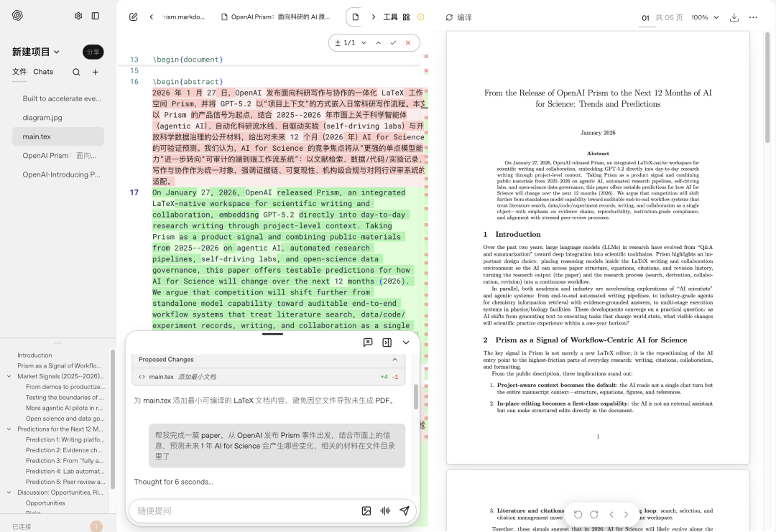Screen dimensions: 776x532
Task: Attach an image in the chat input
Action: (366, 510)
